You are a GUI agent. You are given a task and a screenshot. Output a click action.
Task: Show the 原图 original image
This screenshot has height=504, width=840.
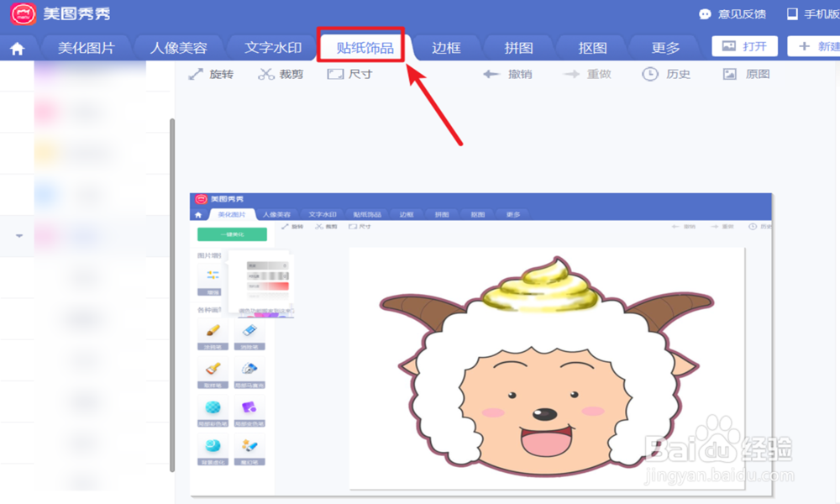pos(746,75)
